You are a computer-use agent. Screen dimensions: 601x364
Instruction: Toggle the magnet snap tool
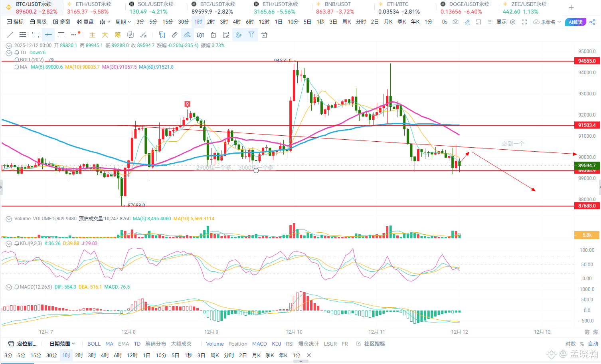pos(239,35)
